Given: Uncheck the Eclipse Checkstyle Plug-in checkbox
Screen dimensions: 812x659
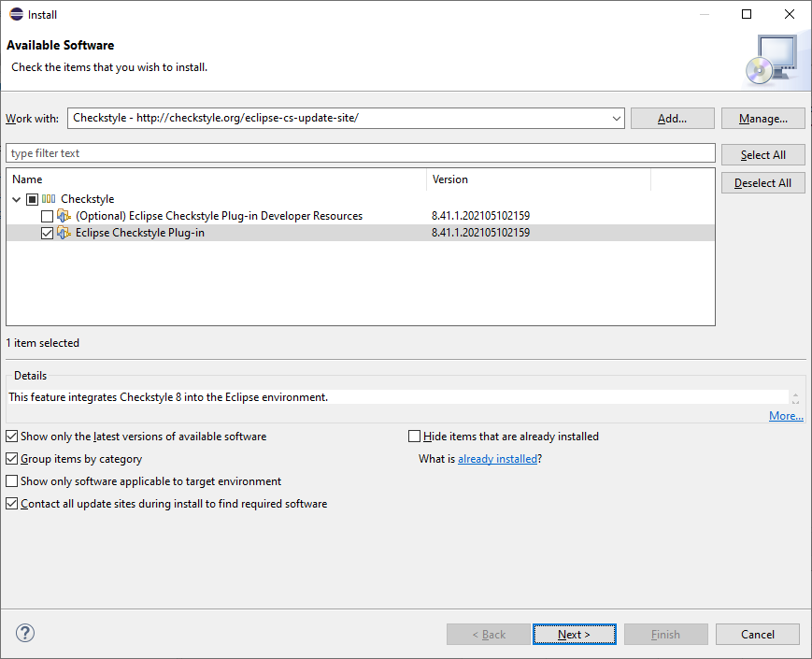Looking at the screenshot, I should 47,233.
